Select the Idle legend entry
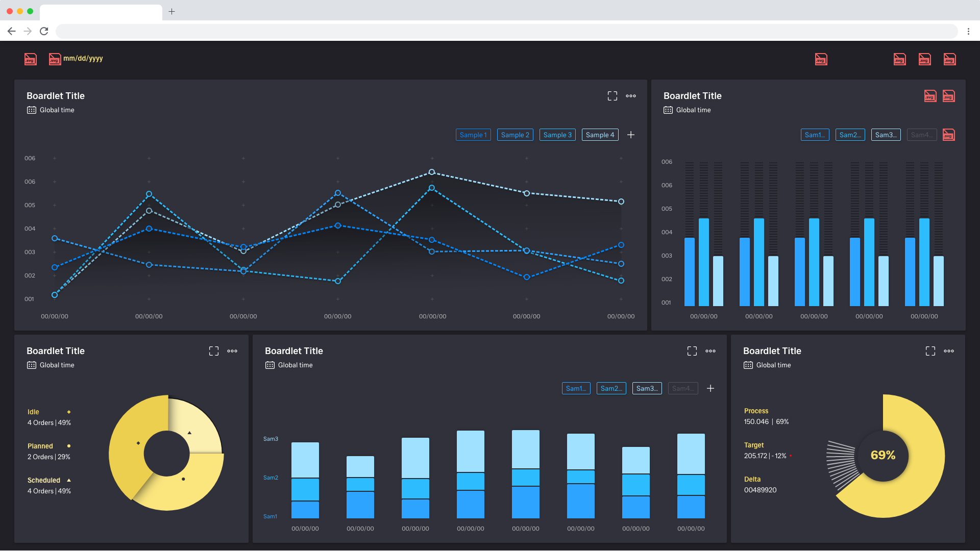The image size is (980, 551). point(34,412)
